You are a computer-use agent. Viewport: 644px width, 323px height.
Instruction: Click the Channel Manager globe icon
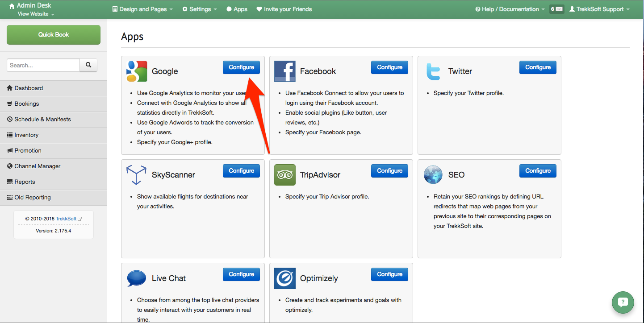pyautogui.click(x=10, y=166)
